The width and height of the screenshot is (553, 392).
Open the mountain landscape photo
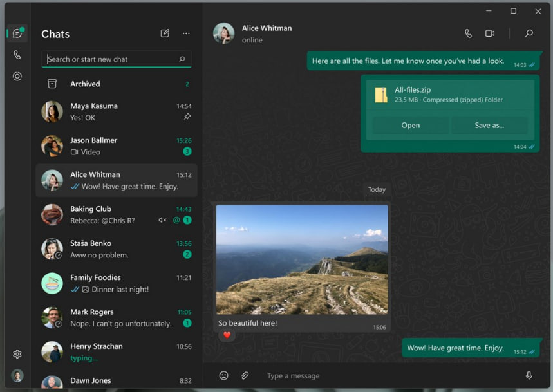click(302, 259)
